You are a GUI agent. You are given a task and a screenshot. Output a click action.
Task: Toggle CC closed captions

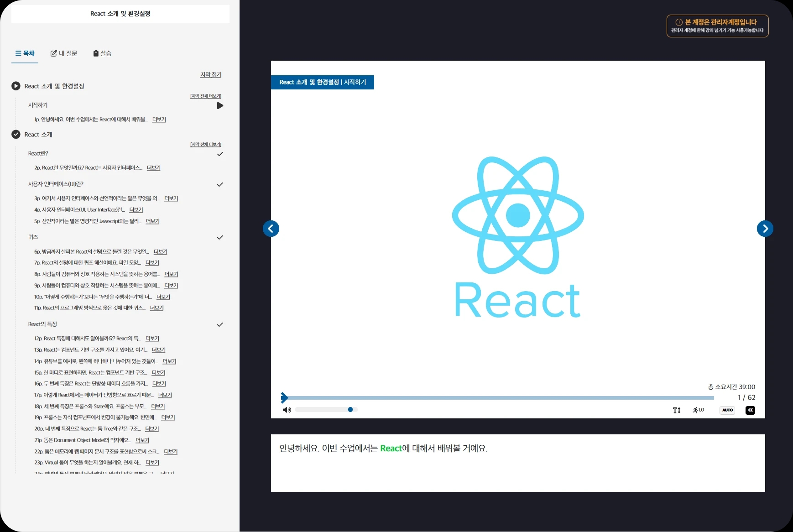click(750, 410)
